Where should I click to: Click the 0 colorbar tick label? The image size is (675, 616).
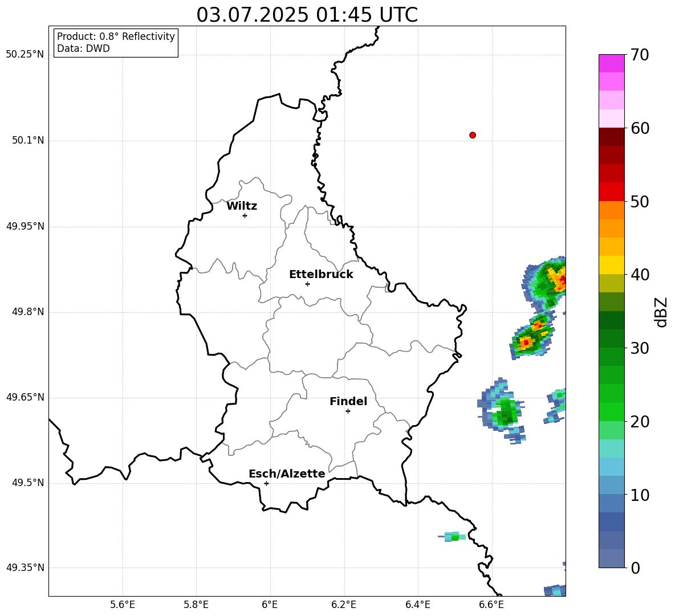click(636, 568)
